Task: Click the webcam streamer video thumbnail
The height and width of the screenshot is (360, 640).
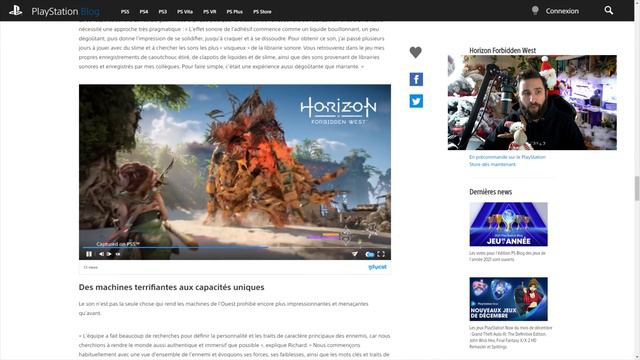Action: 532,102
